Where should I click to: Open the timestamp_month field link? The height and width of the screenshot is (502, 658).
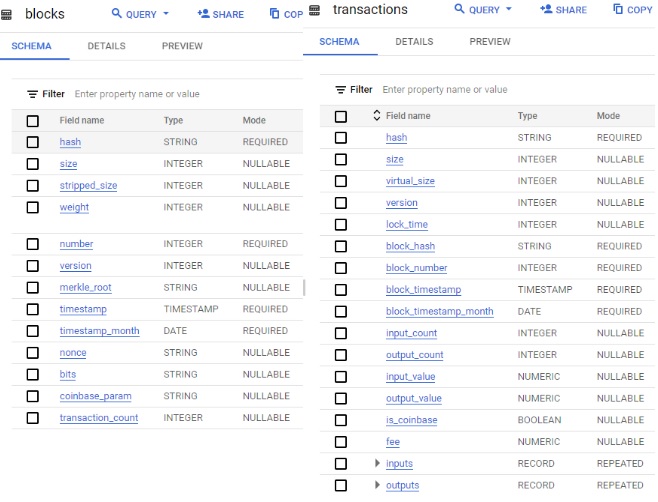tap(99, 331)
